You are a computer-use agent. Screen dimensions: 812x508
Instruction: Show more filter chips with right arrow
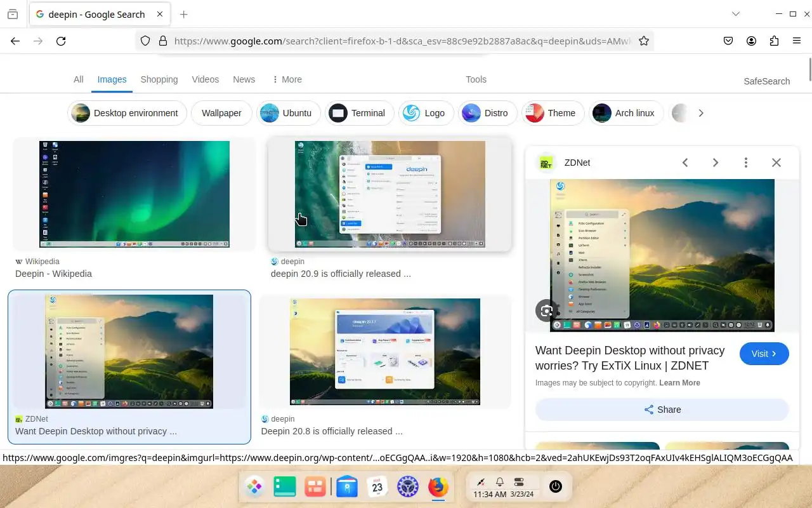[x=700, y=113]
